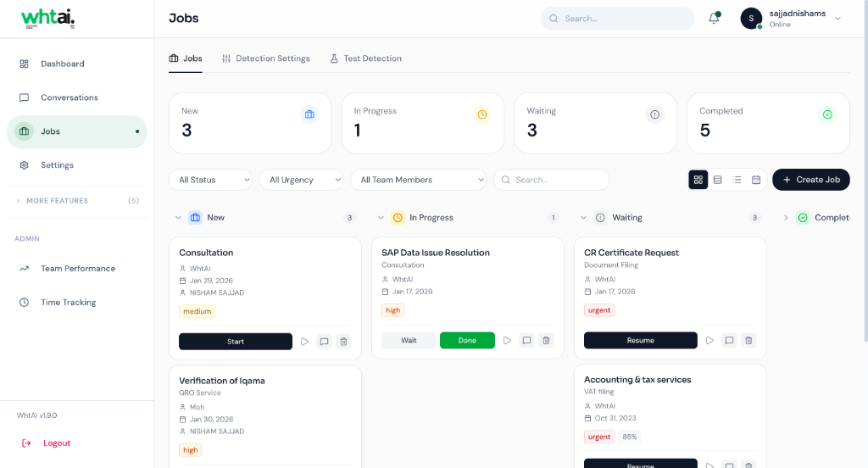Switch to board grid view
The image size is (868, 468).
[x=698, y=180]
